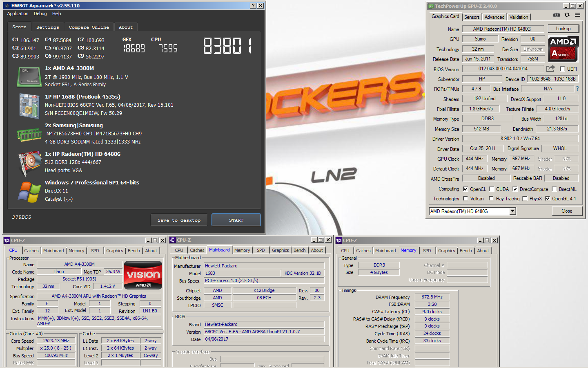Click the Multiplier x 25.0 value field
588x368 pixels.
pyautogui.click(x=56, y=348)
